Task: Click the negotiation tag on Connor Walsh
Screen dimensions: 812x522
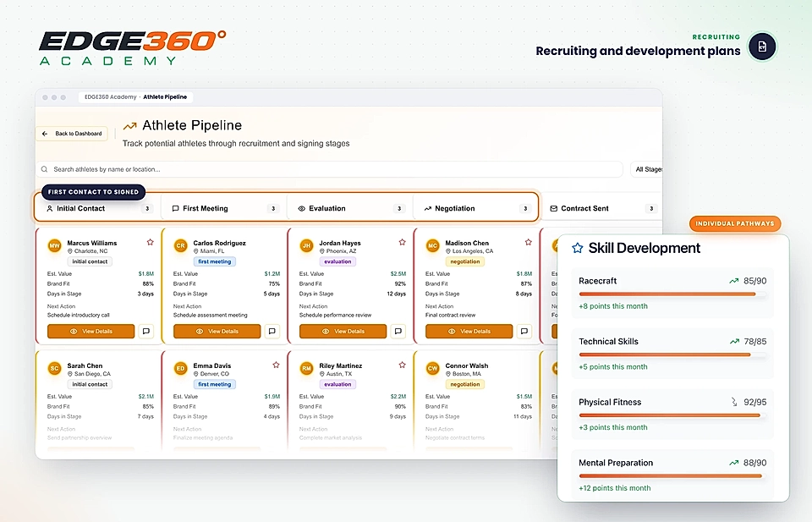Action: click(465, 384)
